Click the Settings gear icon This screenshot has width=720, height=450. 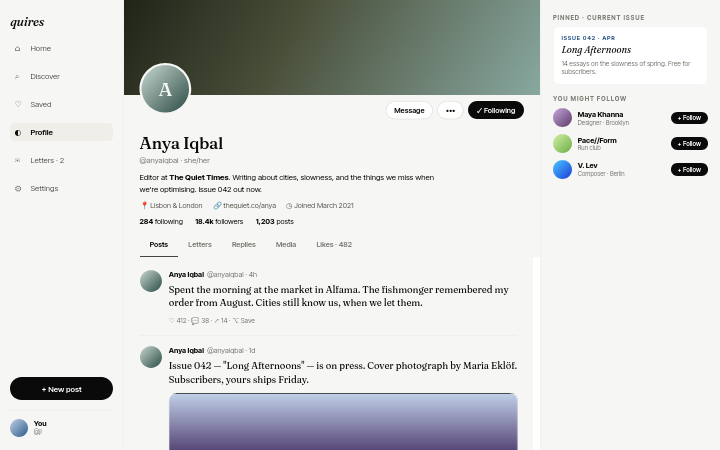18,188
